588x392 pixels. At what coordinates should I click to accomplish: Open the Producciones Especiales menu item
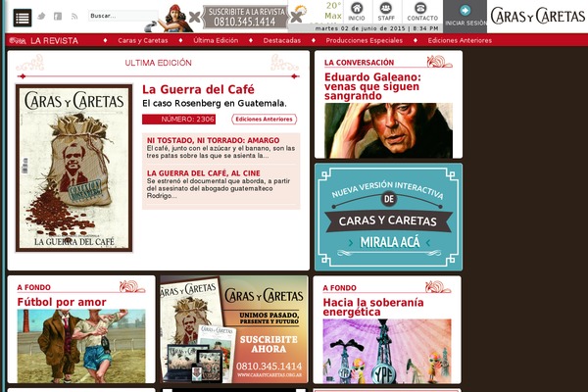point(365,40)
